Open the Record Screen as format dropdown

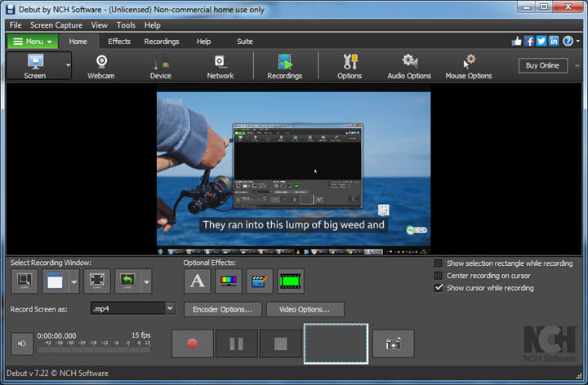point(170,308)
